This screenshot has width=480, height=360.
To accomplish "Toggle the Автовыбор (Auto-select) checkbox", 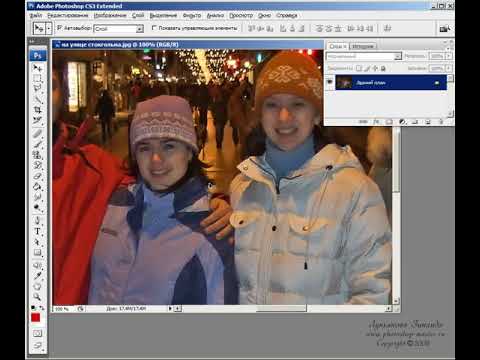I will tap(60, 28).
